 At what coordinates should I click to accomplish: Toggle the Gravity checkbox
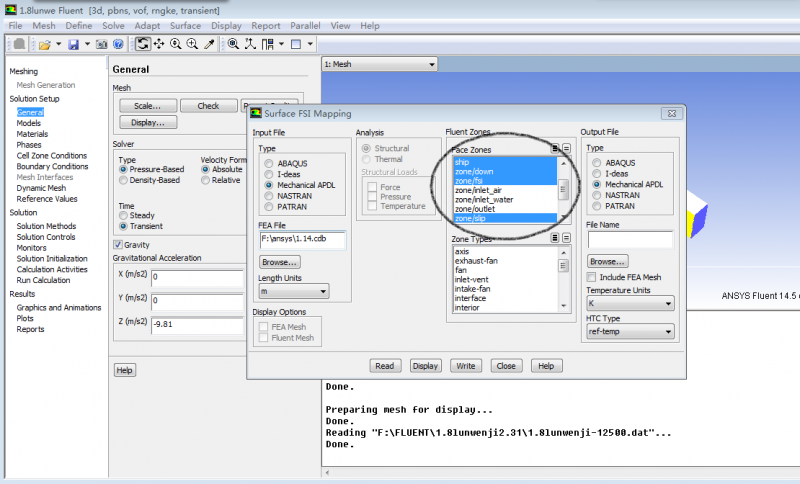(118, 245)
